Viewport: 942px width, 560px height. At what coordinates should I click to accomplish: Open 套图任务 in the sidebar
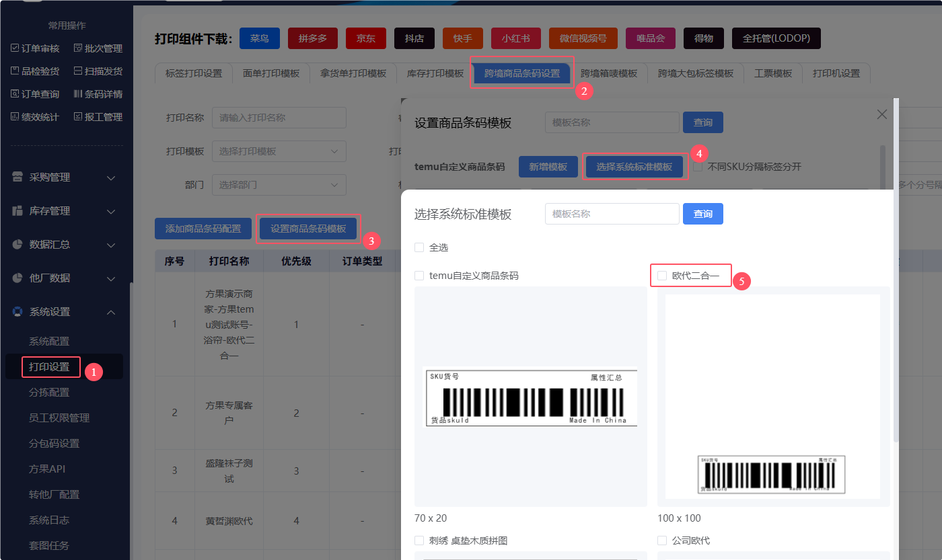49,546
